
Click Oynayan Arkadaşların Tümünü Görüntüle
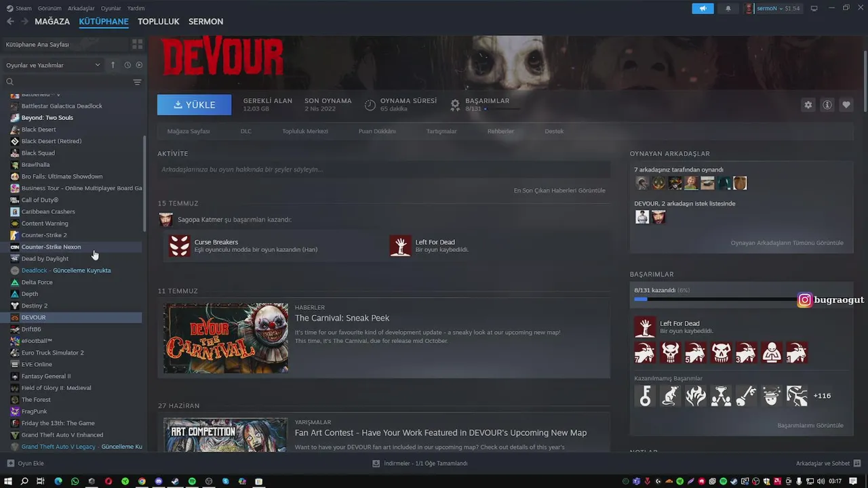(x=787, y=243)
